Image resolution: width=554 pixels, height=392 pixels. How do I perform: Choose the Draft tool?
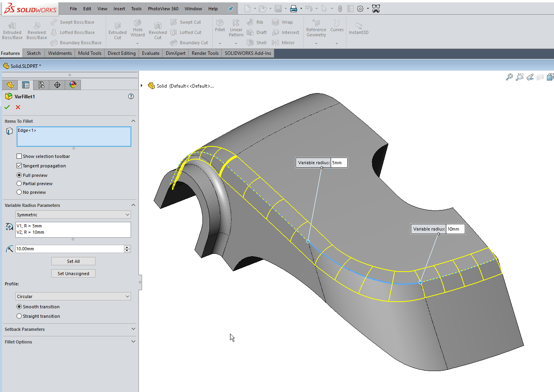[x=256, y=32]
